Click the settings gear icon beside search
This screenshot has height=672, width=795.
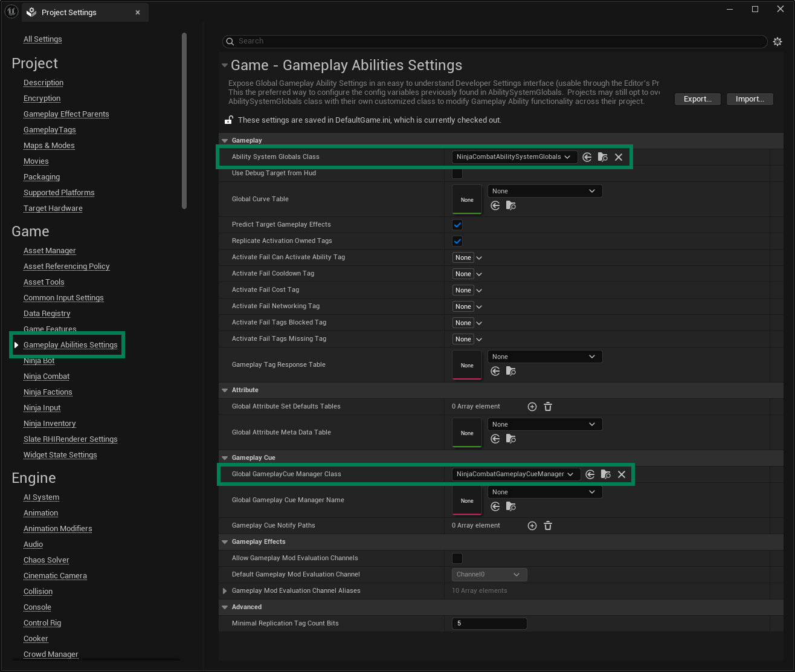pos(777,41)
